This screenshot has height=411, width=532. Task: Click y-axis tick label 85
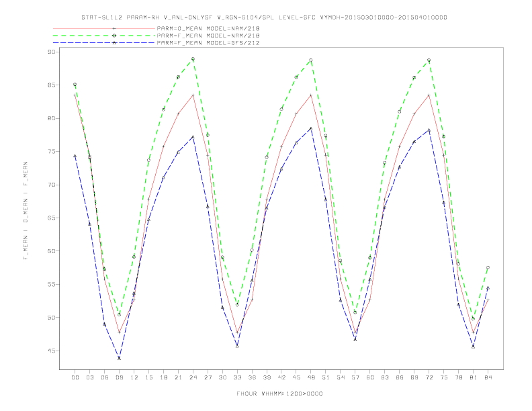(x=52, y=85)
